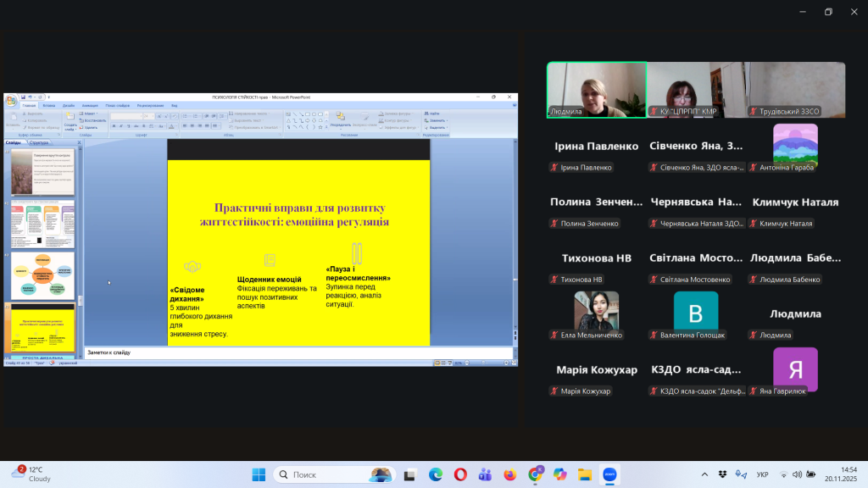Show hidden system tray icons
Viewport: 868px width, 488px height.
704,474
